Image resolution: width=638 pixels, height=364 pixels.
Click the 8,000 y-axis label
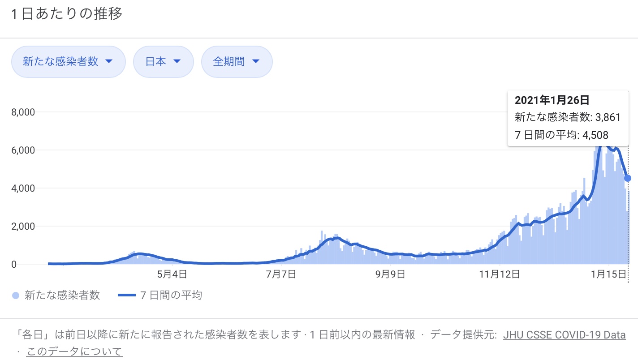point(23,112)
